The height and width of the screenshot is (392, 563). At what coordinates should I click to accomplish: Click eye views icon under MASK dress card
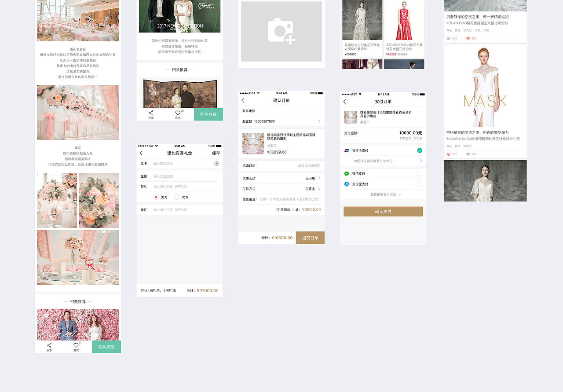coord(449,154)
